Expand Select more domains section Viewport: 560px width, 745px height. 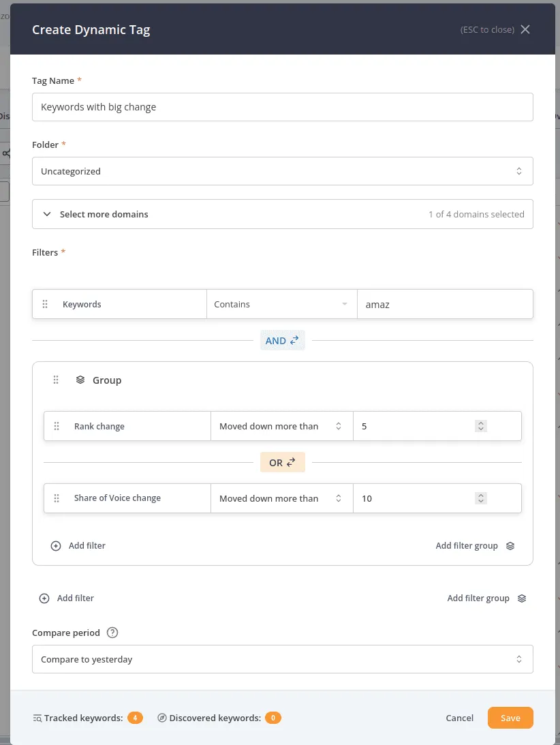pyautogui.click(x=282, y=214)
